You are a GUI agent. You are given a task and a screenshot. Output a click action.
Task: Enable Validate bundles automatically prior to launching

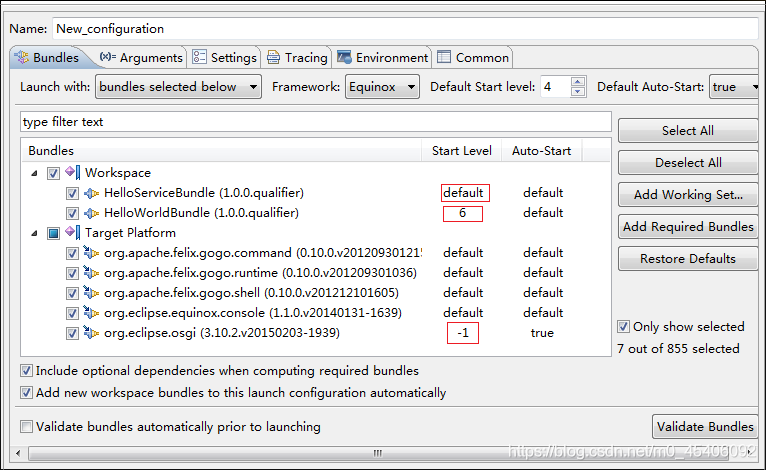26,427
